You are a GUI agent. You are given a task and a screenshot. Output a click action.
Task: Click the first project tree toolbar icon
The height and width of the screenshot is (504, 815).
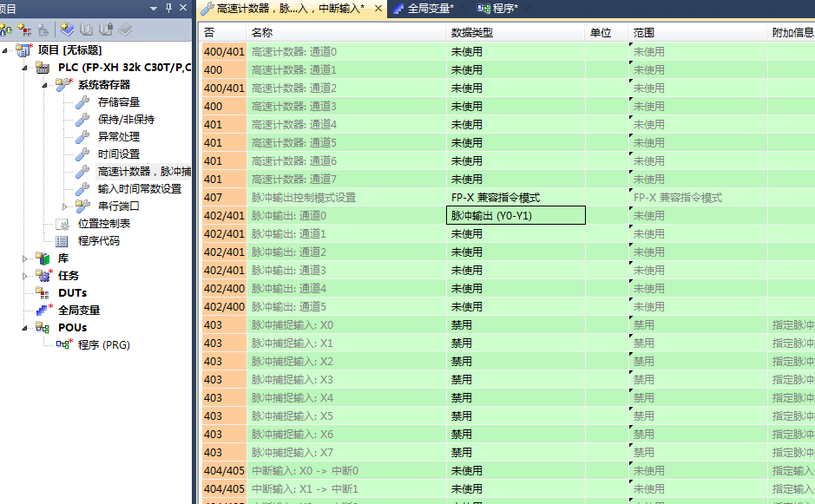point(5,29)
